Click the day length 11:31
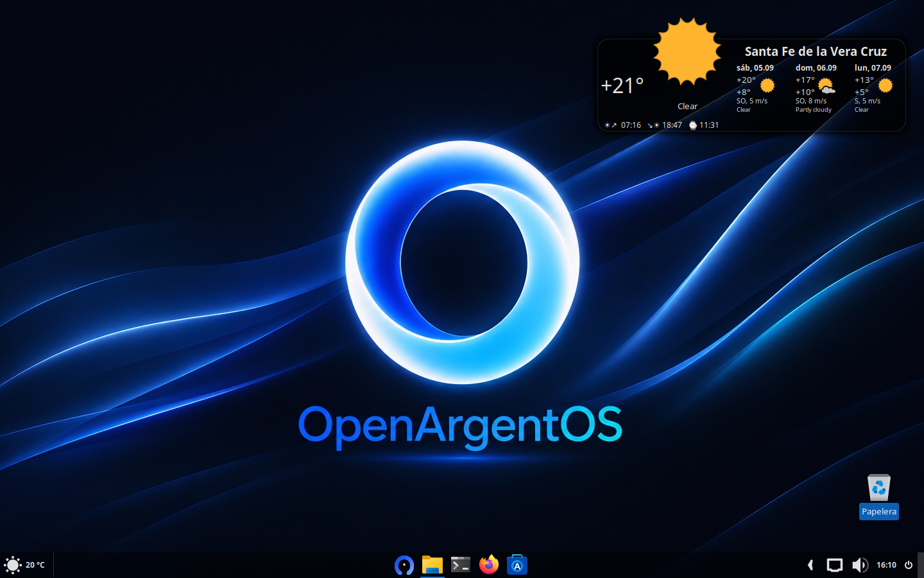The width and height of the screenshot is (924, 578). click(709, 125)
